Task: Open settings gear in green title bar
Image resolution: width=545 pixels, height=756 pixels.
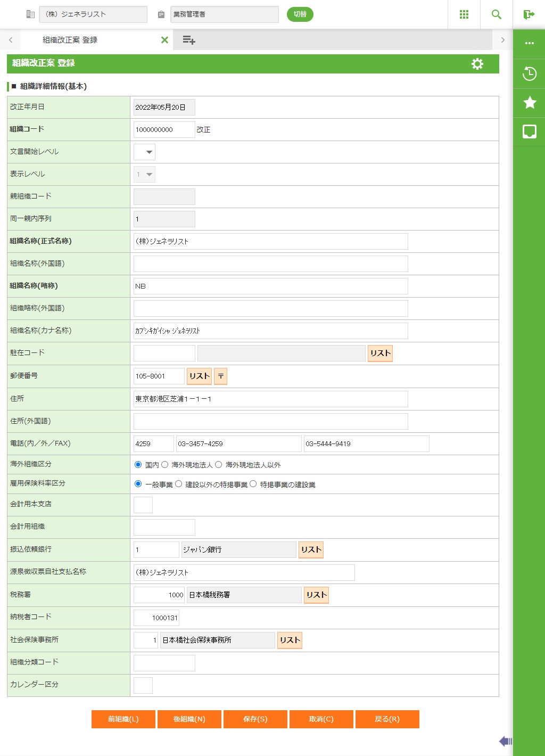Action: (x=477, y=64)
